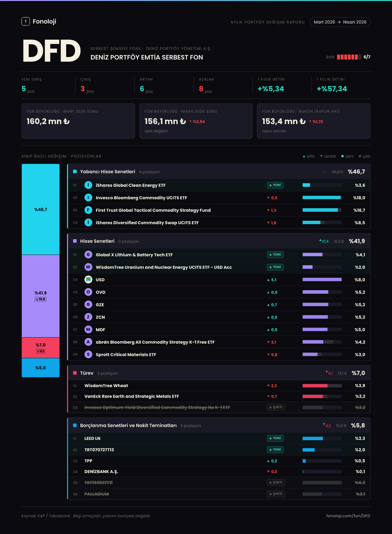The height and width of the screenshot is (534, 392).
Task: Click the iShares Global Clean Energy ETF icon
Action: pyautogui.click(x=89, y=185)
